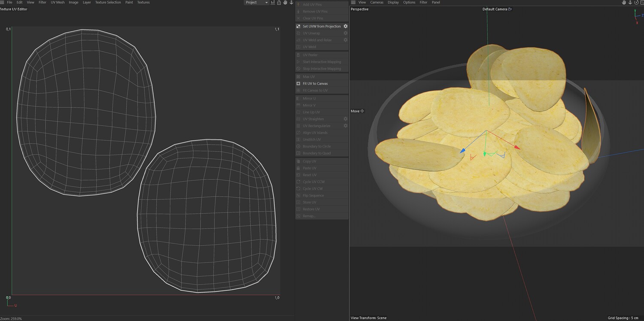
Task: Open the Layer menu
Action: 87,3
